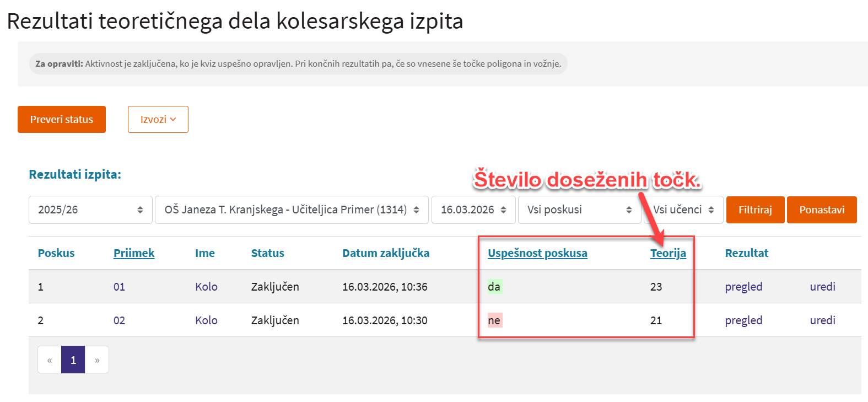Open surname link 02 in second row

coord(119,320)
